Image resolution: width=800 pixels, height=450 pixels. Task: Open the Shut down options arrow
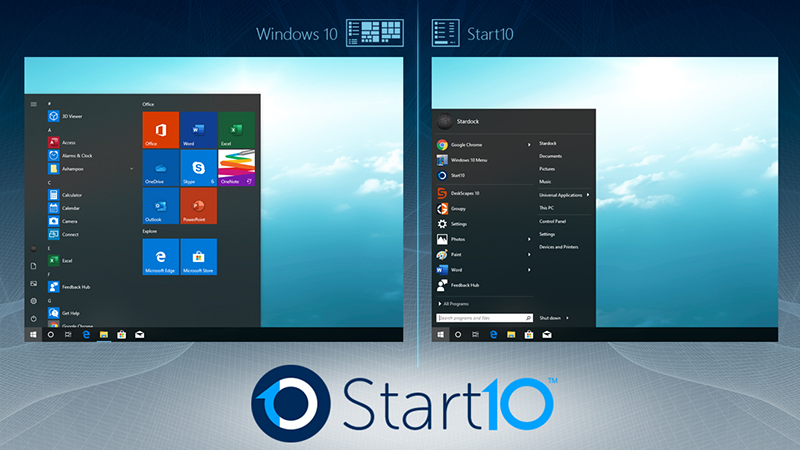[567, 318]
